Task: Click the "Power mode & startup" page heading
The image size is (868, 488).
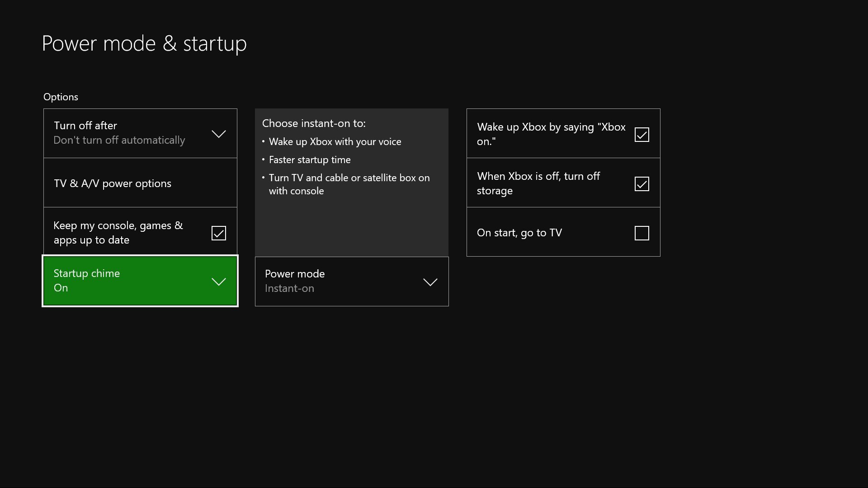Action: (144, 43)
